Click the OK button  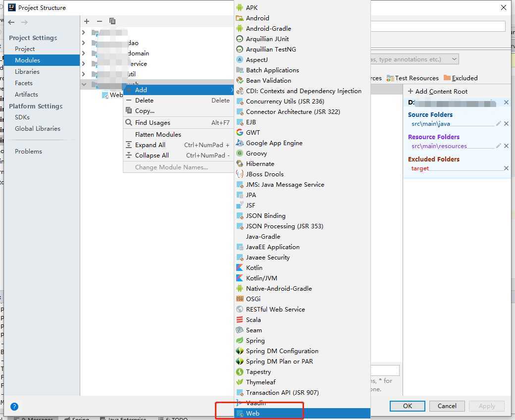(x=407, y=406)
